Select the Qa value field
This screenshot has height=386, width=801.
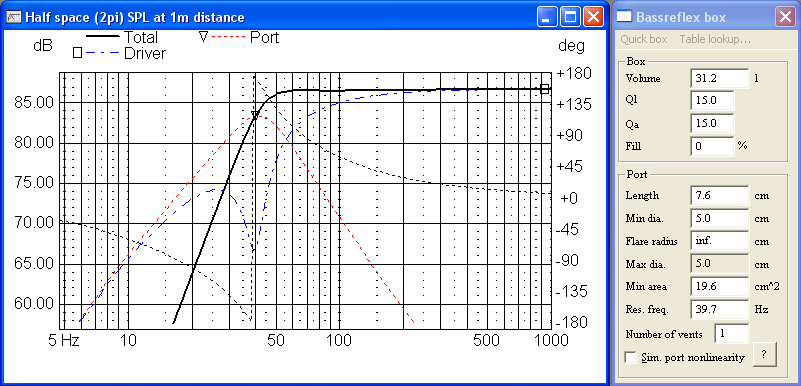pyautogui.click(x=712, y=123)
